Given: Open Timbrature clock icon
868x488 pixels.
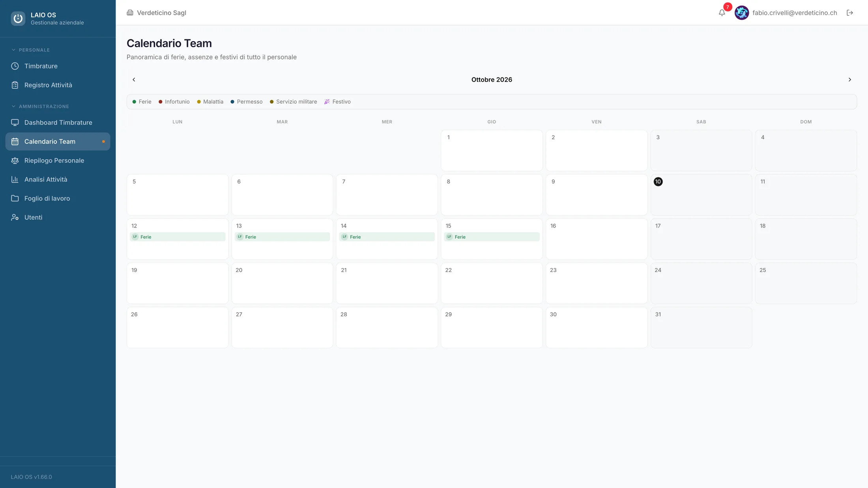Looking at the screenshot, I should point(15,66).
